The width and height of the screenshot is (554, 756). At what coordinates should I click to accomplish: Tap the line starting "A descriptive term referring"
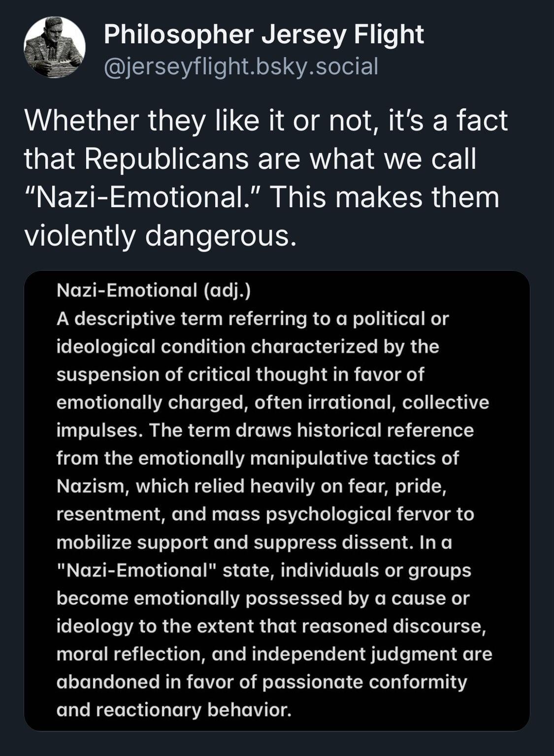pos(253,319)
